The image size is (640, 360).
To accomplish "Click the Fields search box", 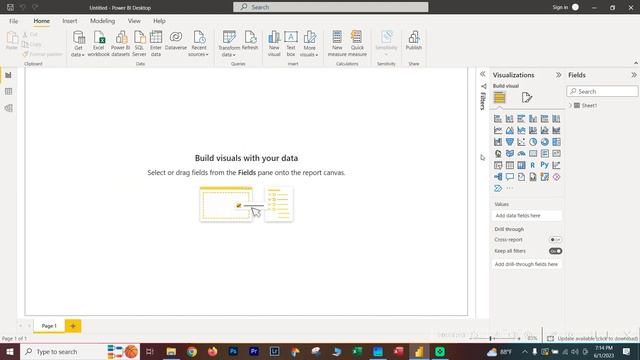I will point(602,91).
